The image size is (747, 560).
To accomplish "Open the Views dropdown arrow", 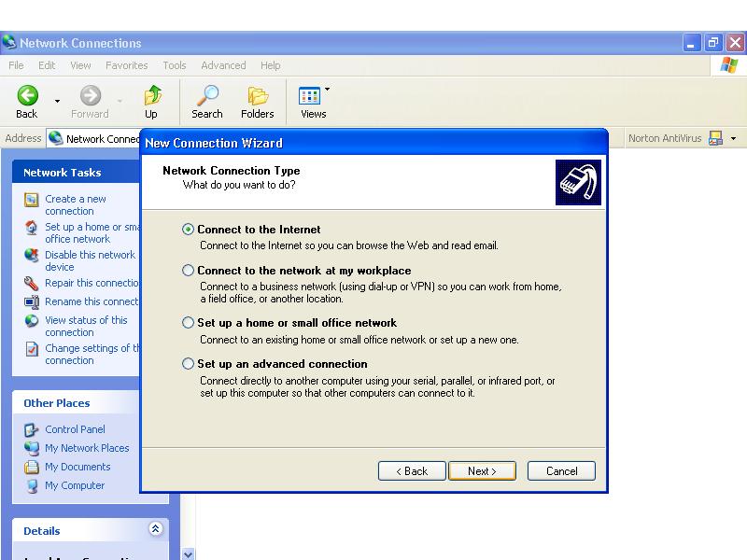I will [328, 89].
